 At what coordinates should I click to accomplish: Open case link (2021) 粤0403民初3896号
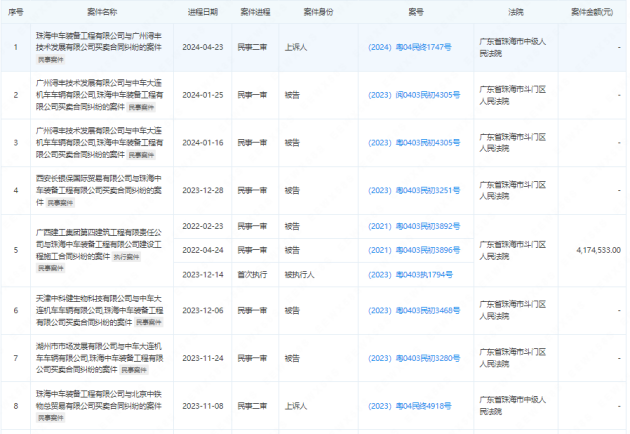click(414, 250)
